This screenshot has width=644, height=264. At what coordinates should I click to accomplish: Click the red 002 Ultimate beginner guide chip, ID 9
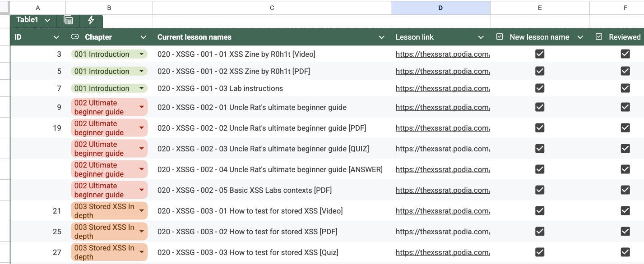109,107
